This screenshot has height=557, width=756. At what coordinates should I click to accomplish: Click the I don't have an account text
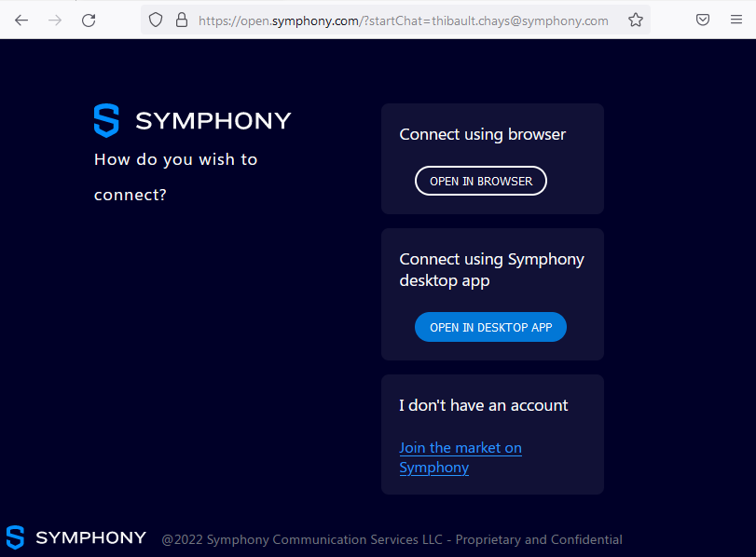(x=483, y=405)
